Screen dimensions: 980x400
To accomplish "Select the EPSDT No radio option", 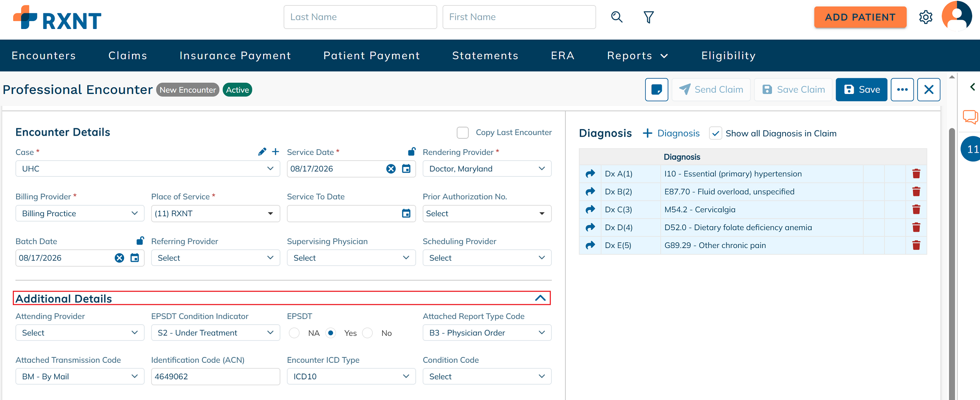I will point(367,333).
